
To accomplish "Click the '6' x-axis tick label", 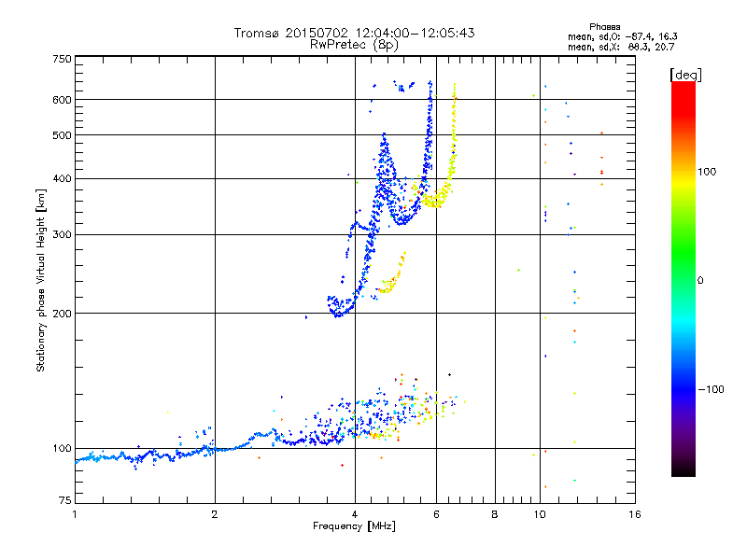I will click(x=436, y=514).
